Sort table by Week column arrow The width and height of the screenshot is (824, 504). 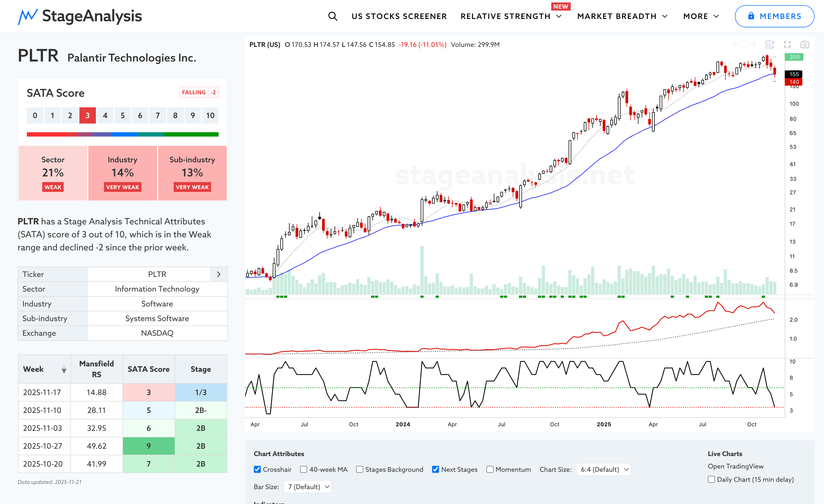click(x=64, y=369)
